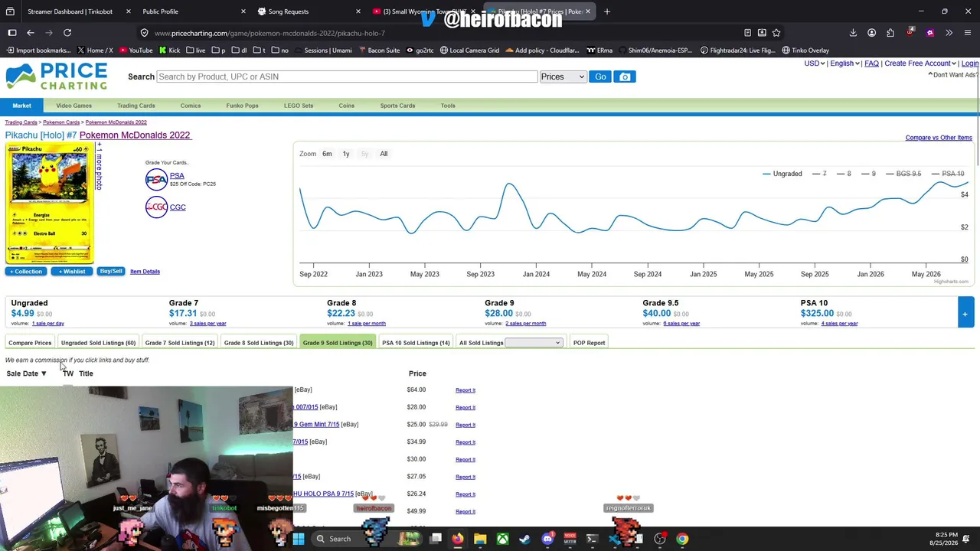Click the Pikachu card thumbnail image
This screenshot has height=551, width=980.
pyautogui.click(x=50, y=204)
